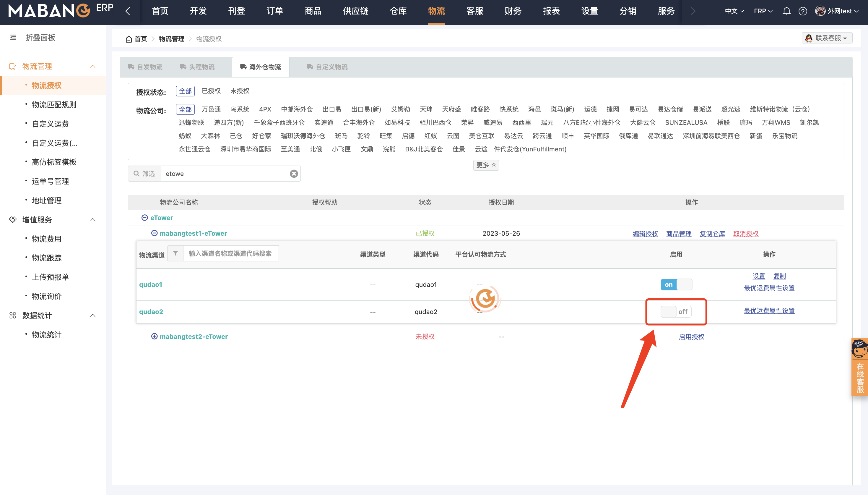Switch to 头程物流 tab

coord(197,67)
